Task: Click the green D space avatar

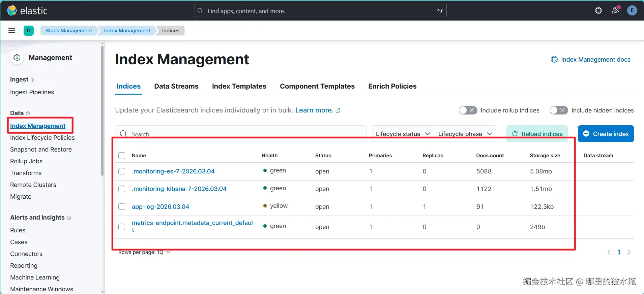Action: [x=29, y=31]
